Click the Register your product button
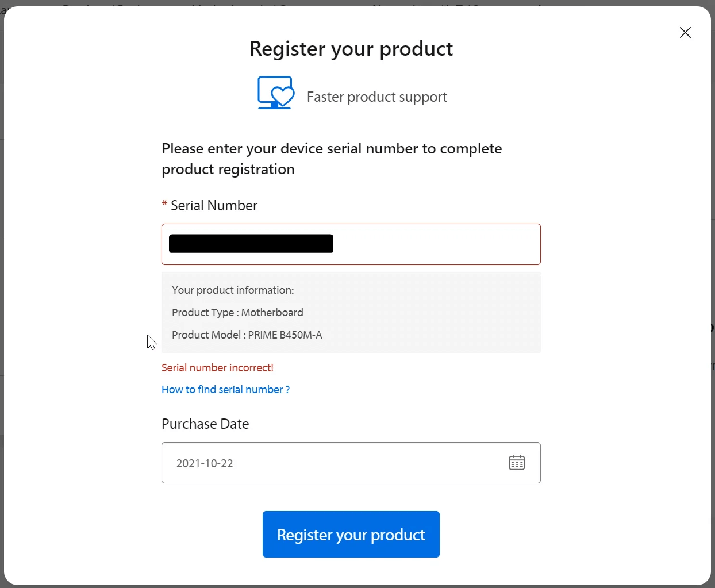This screenshot has width=715, height=588. [351, 534]
